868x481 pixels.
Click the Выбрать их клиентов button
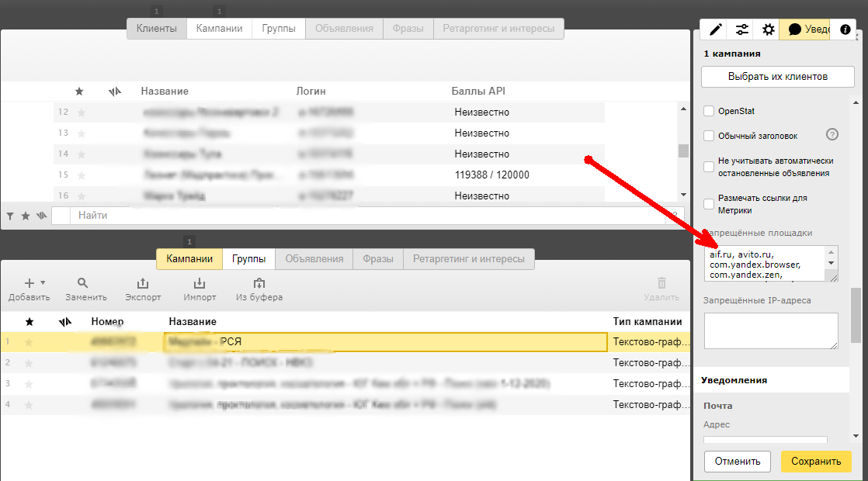[x=778, y=77]
